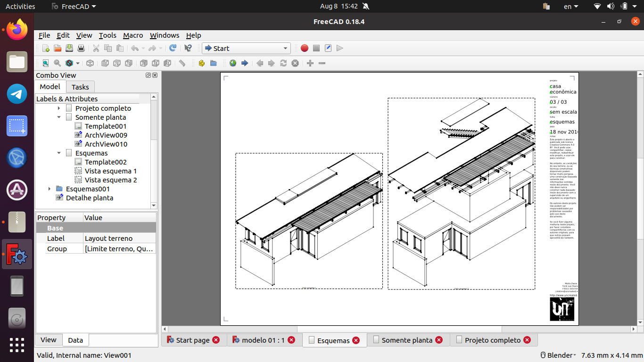Viewport: 644px width, 362px height.
Task: Click the Copy icon in toolbar
Action: 108,48
